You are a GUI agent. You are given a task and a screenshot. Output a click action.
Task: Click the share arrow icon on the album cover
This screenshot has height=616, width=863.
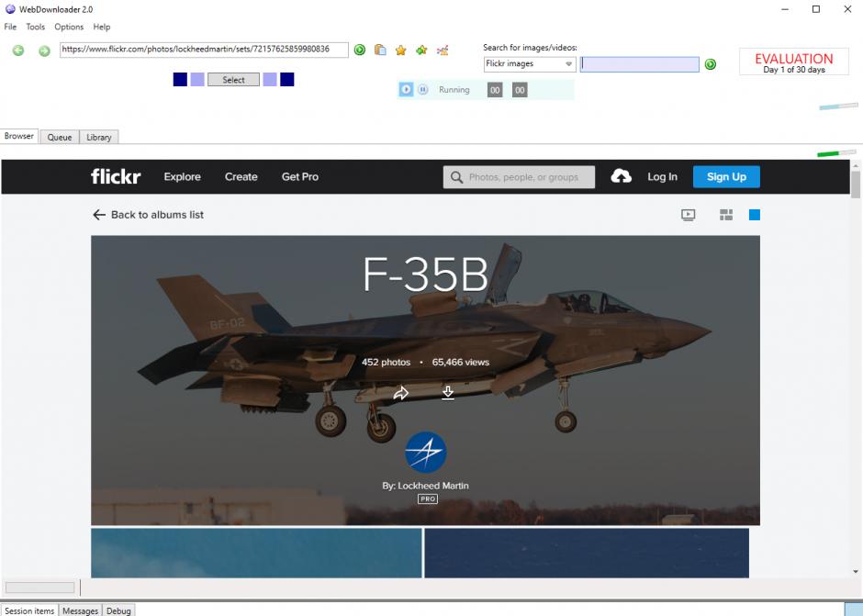[401, 393]
